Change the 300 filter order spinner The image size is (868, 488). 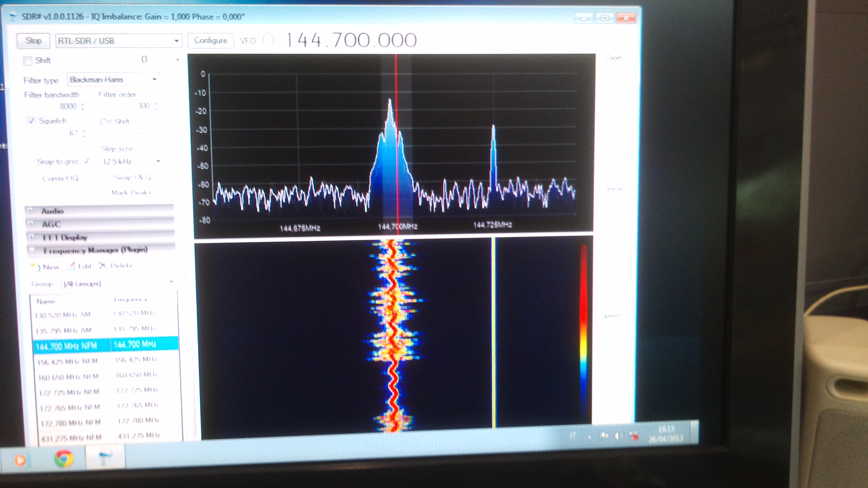(155, 106)
